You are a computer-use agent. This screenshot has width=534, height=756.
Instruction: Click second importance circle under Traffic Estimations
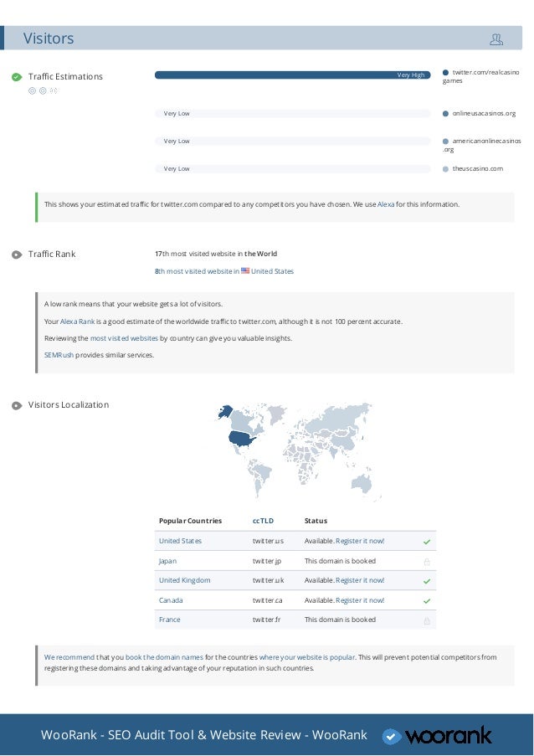pos(43,90)
